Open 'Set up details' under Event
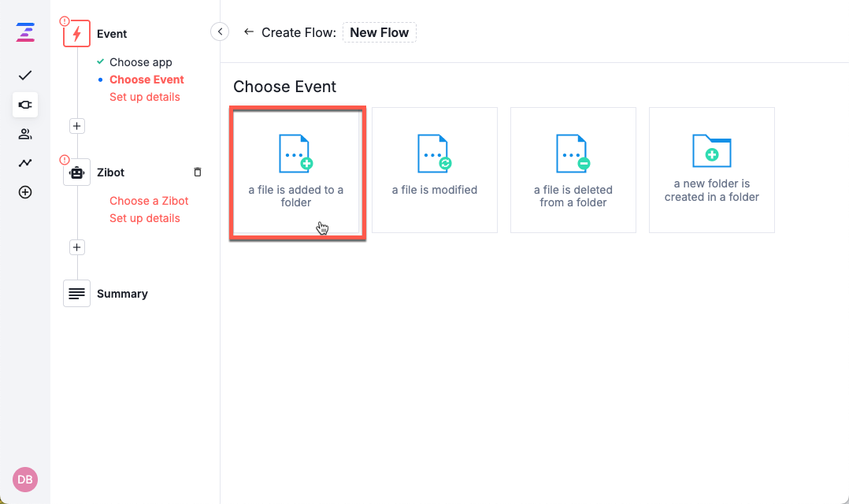 pyautogui.click(x=144, y=96)
